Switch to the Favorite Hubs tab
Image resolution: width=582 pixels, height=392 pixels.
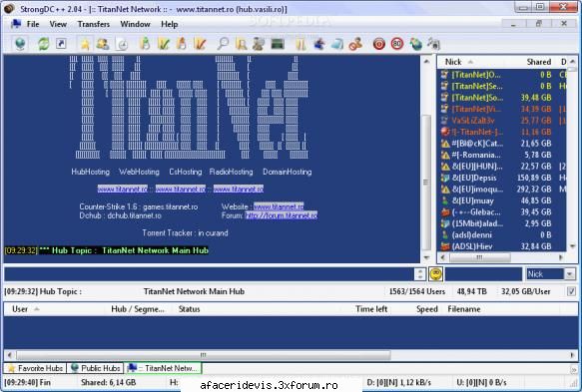click(35, 368)
